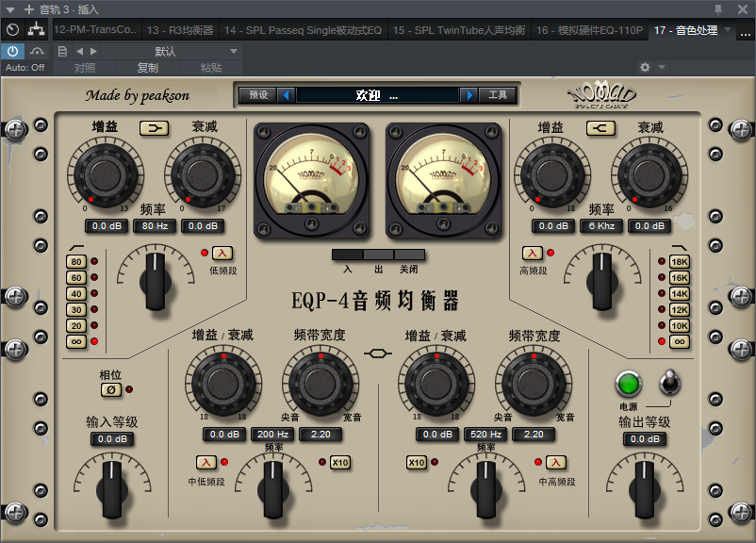Switch to tab 16 - 模拟硬件EQ-110P
Screen dimensions: 756x543
tap(589, 30)
